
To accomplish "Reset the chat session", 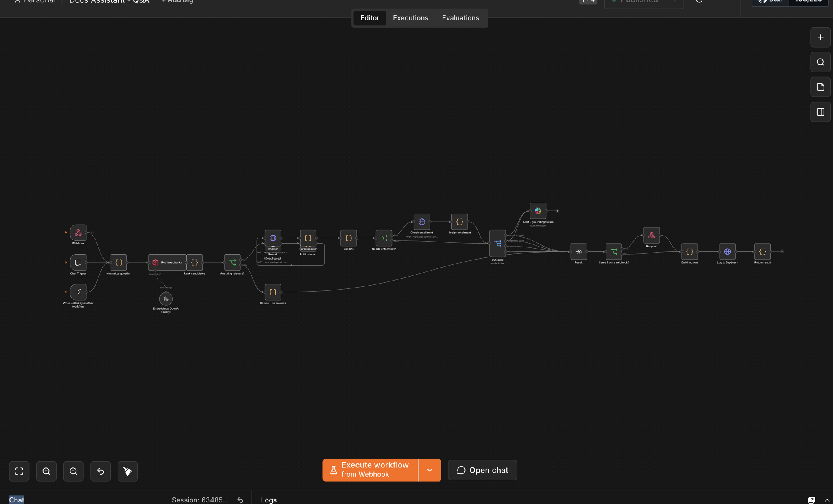I will [x=240, y=500].
